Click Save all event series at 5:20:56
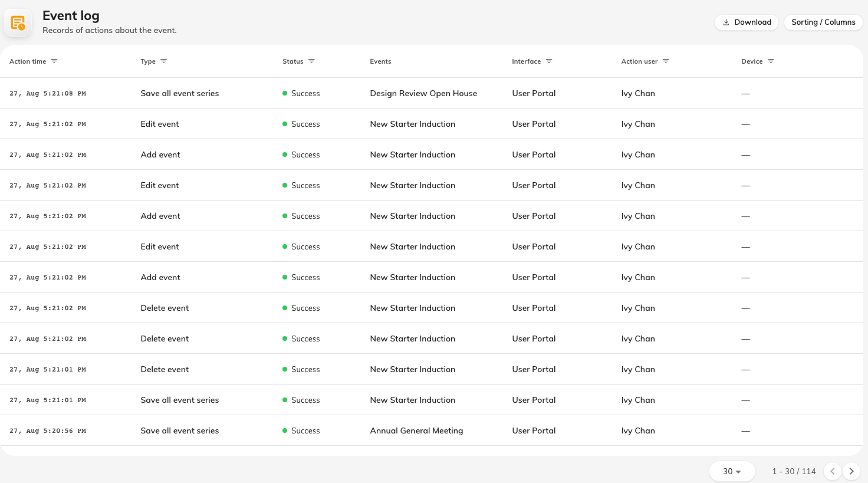The height and width of the screenshot is (483, 868). [x=179, y=431]
